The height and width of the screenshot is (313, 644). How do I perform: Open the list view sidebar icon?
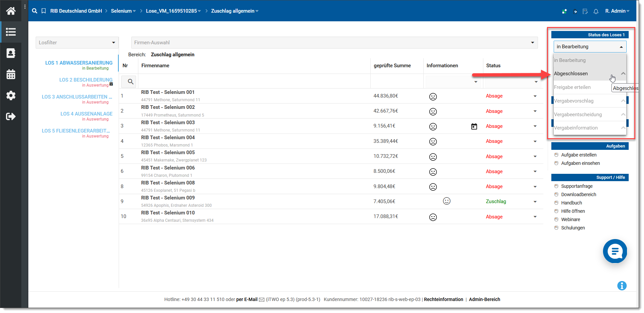(11, 32)
